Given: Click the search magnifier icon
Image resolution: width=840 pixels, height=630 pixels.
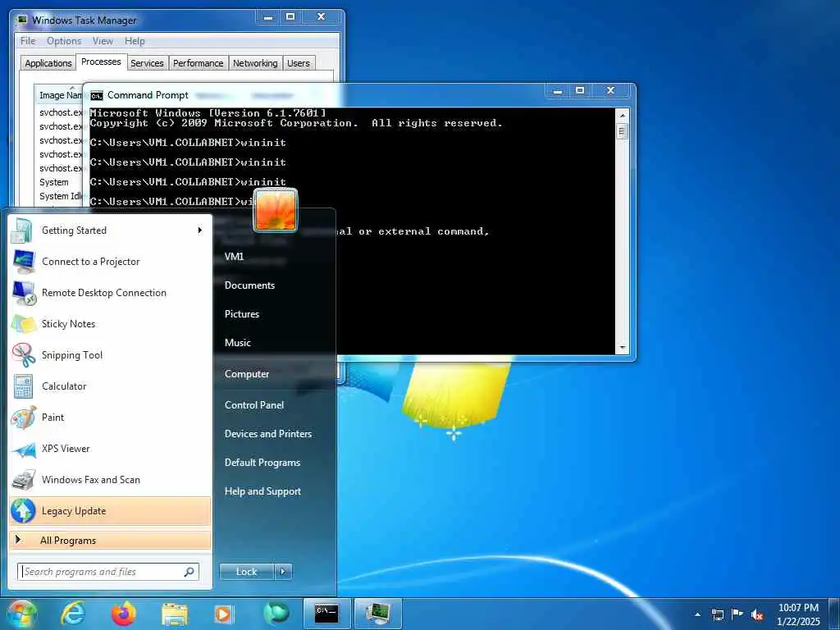Looking at the screenshot, I should pyautogui.click(x=189, y=572).
